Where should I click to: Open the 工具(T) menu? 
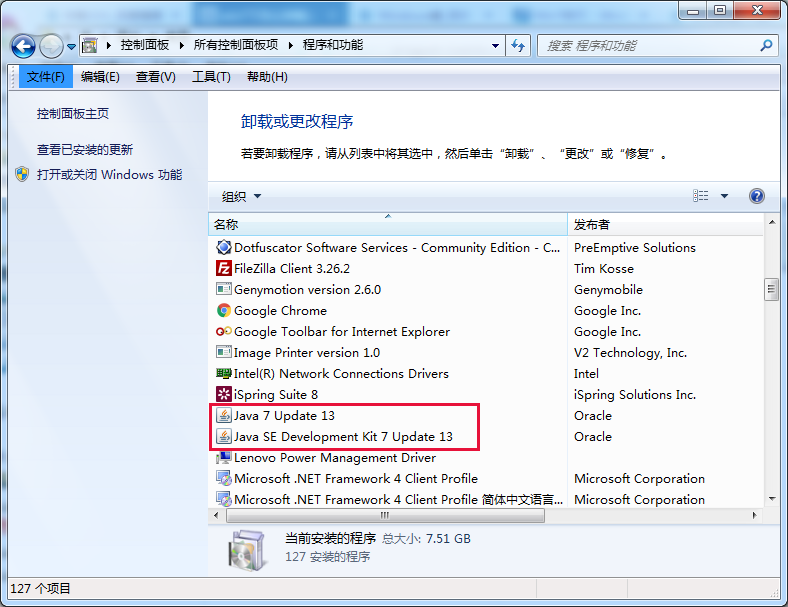pos(211,77)
